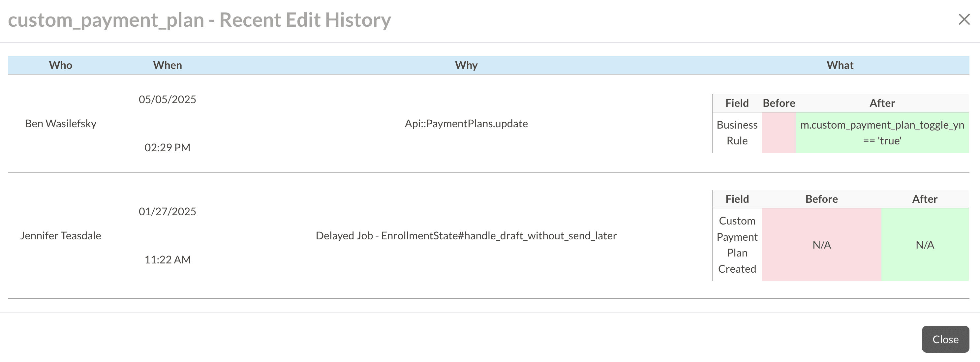The image size is (980, 362).
Task: Click the Field header in the second change table
Action: click(737, 198)
